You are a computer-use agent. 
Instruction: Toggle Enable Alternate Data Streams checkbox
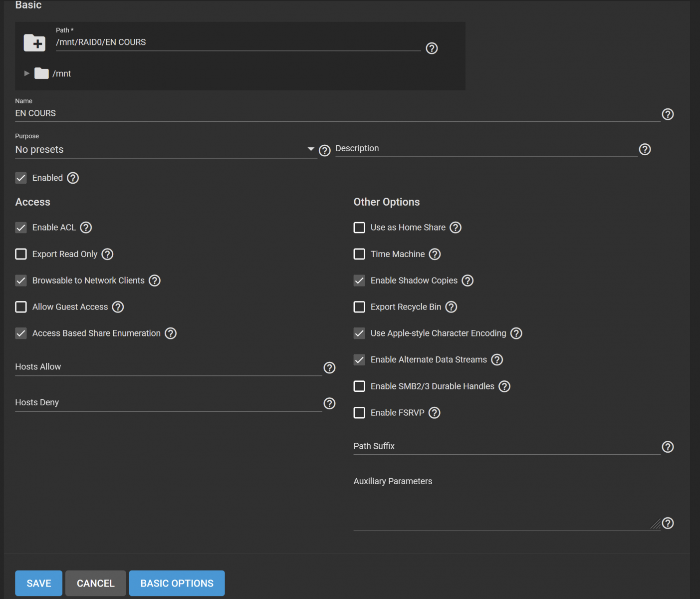click(359, 360)
